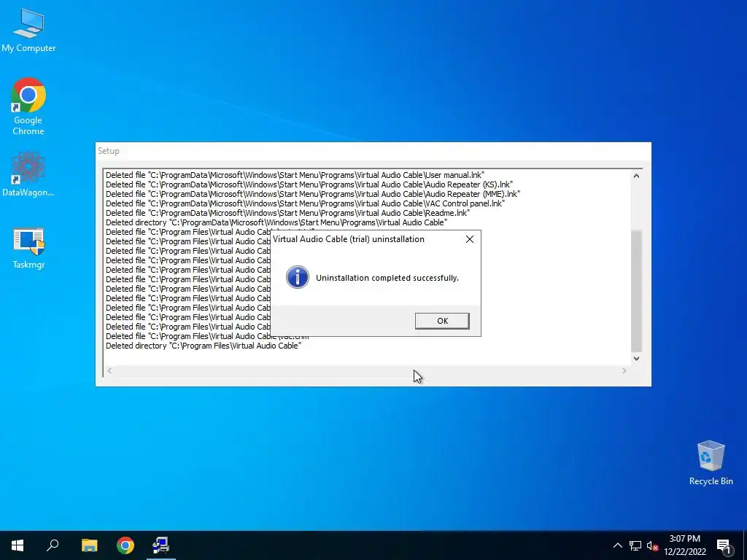This screenshot has height=560, width=747.
Task: Click the blue information icon in dialog
Action: tap(298, 278)
